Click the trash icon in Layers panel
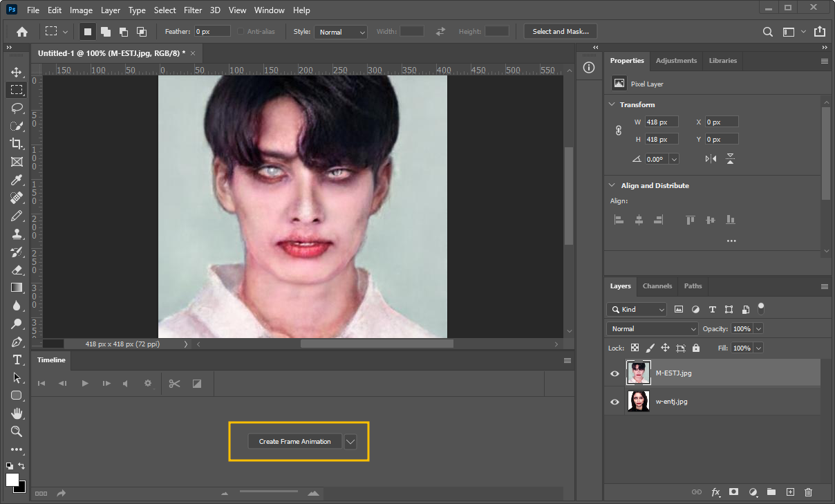 click(x=808, y=492)
